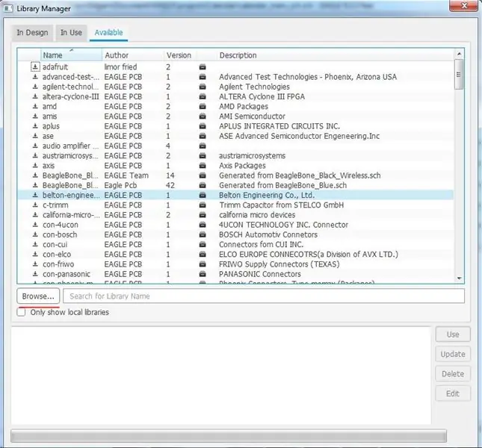Click download icon beside c-trimm library
This screenshot has width=482, height=448.
(x=35, y=205)
